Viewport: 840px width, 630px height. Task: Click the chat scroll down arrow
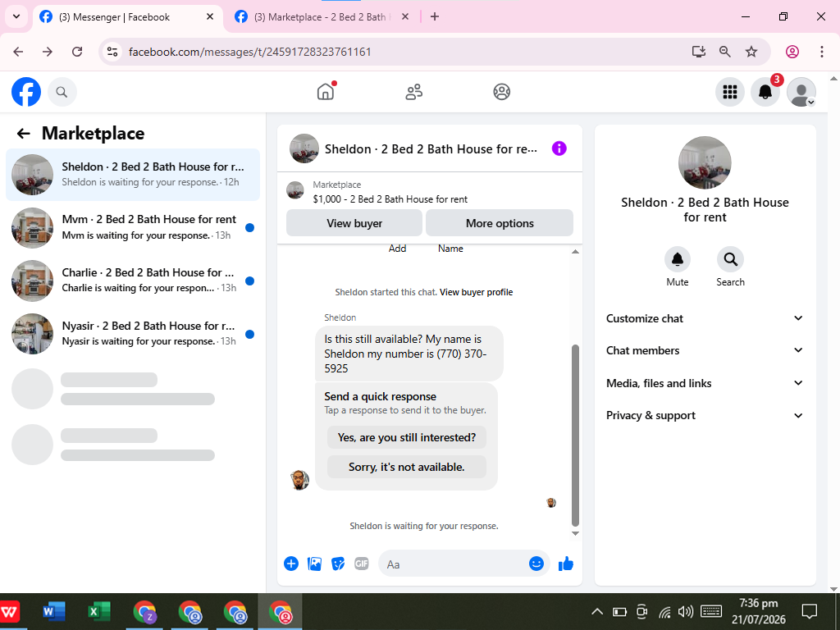point(575,533)
